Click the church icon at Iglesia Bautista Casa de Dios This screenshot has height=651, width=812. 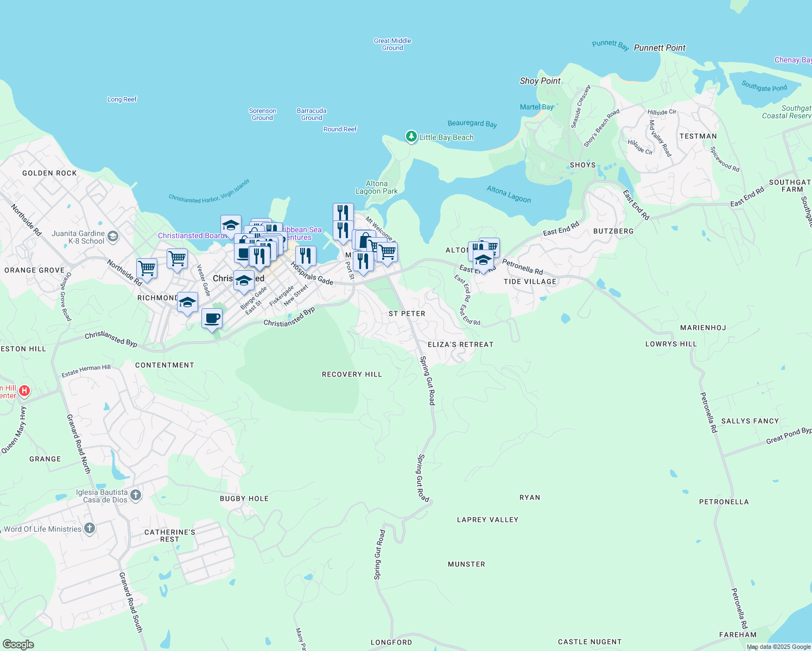tap(135, 495)
